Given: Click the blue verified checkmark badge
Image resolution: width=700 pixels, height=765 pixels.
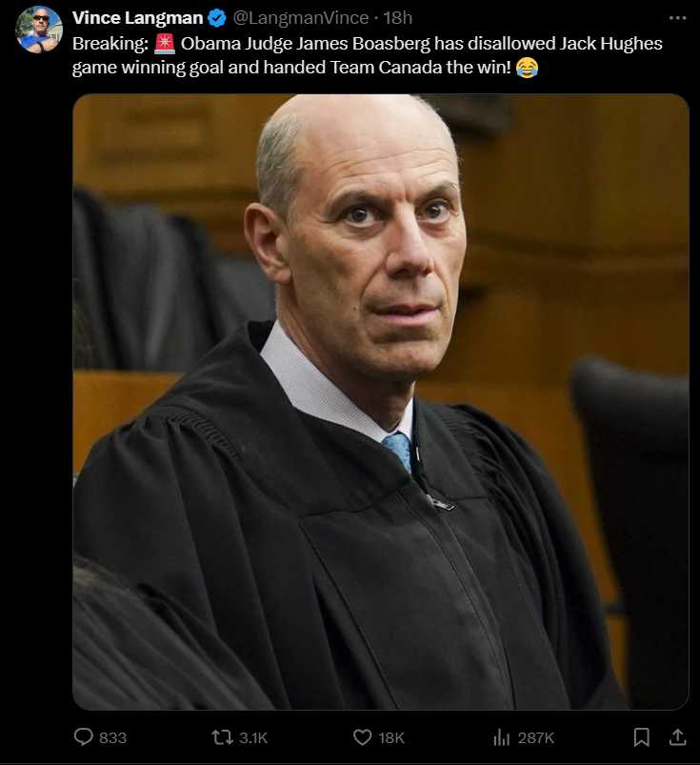Looking at the screenshot, I should pos(217,18).
